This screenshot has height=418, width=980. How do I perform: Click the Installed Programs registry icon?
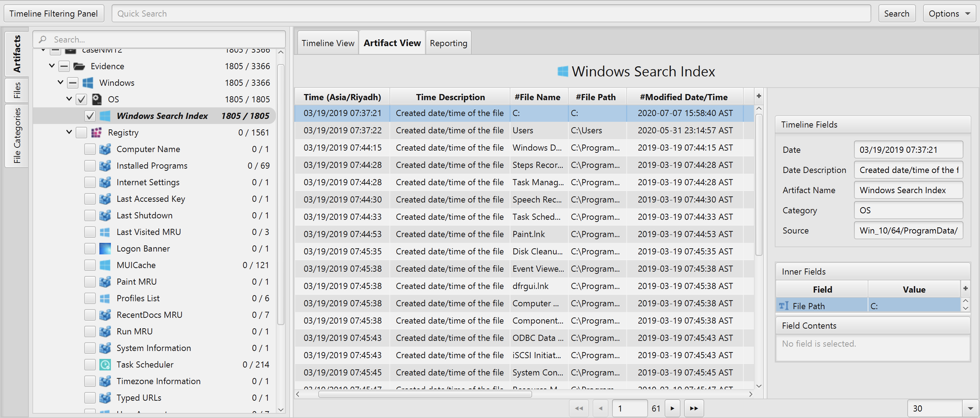[x=105, y=166]
